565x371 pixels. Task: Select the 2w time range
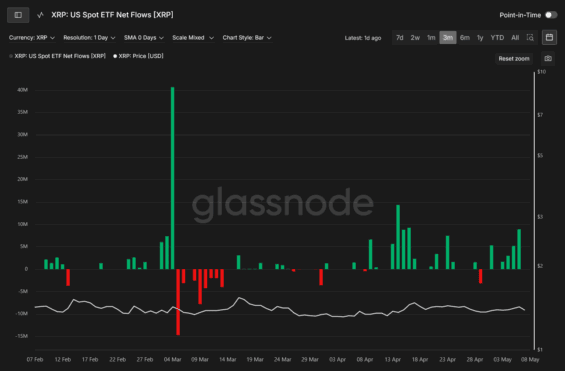coord(415,37)
